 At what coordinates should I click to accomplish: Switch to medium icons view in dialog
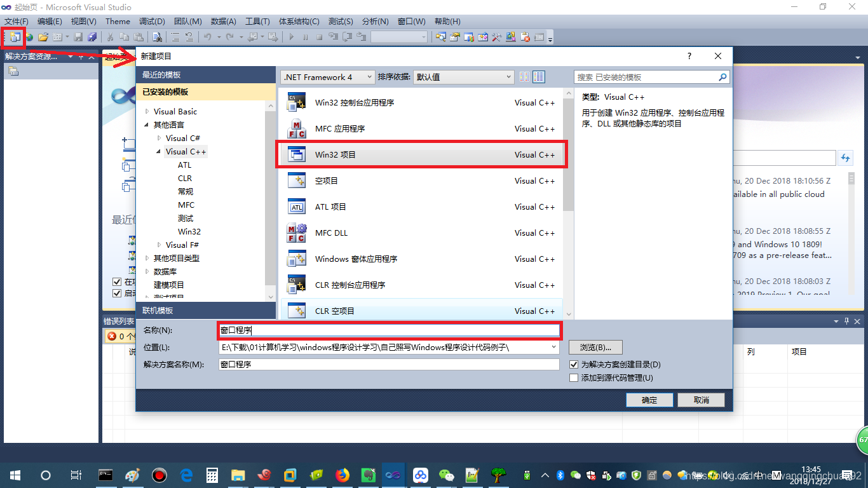(x=539, y=77)
